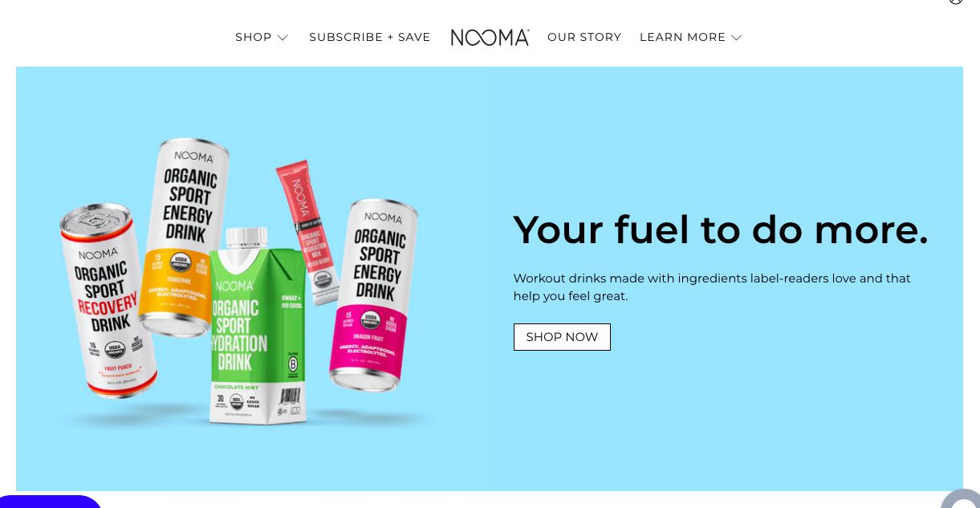This screenshot has height=508, width=980.
Task: Open the SHOP menu label
Action: pos(254,37)
